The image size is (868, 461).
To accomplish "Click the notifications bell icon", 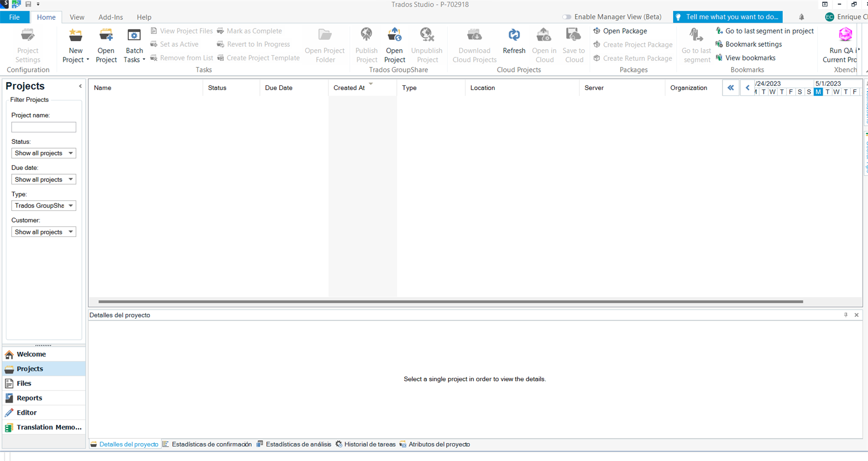I will [x=801, y=17].
